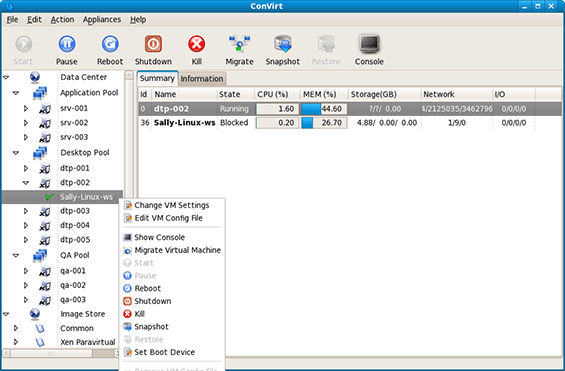Click the Snapshot toolbar icon
Viewport: 565px width, 371px height.
(283, 44)
